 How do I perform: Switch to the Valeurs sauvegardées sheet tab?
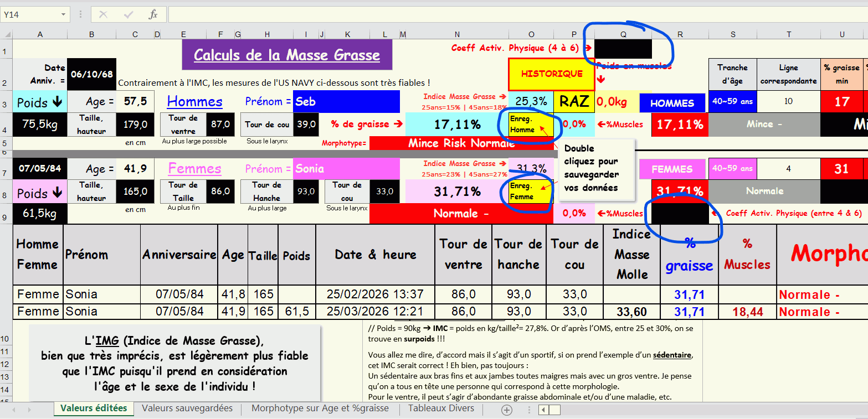187,408
